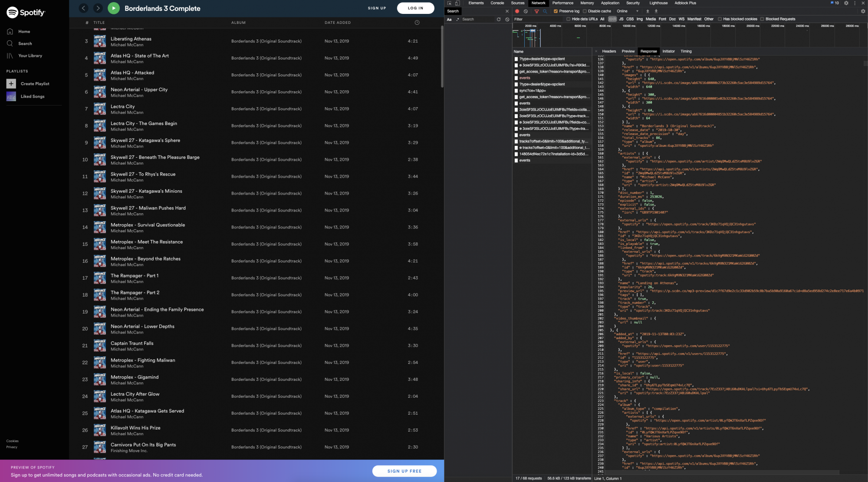The height and width of the screenshot is (482, 868).
Task: Play the Borderlands 3 Complete playlist
Action: [x=114, y=8]
